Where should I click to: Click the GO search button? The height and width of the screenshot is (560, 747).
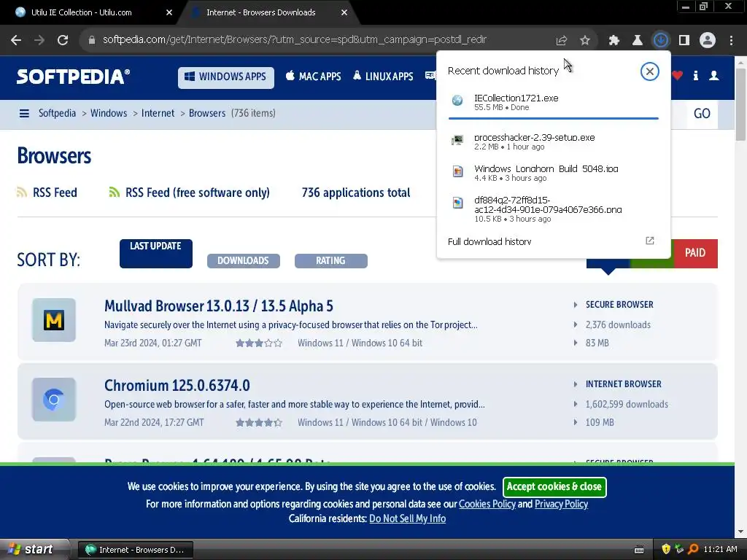tap(702, 113)
